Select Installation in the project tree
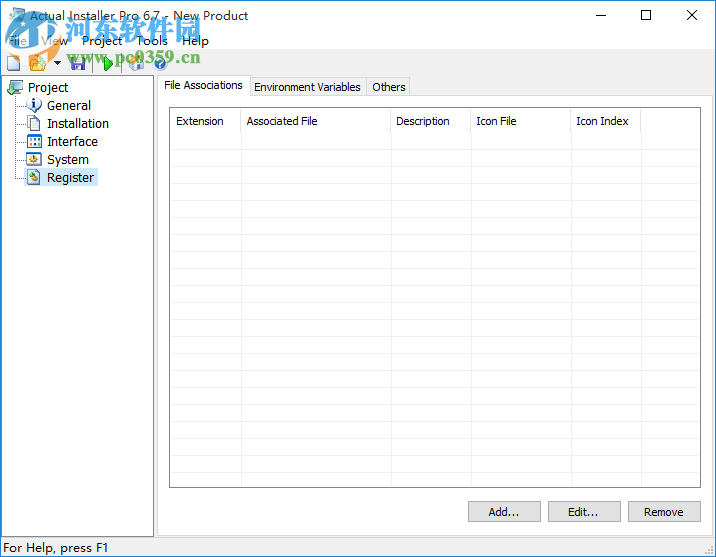Image resolution: width=716 pixels, height=557 pixels. click(x=78, y=123)
